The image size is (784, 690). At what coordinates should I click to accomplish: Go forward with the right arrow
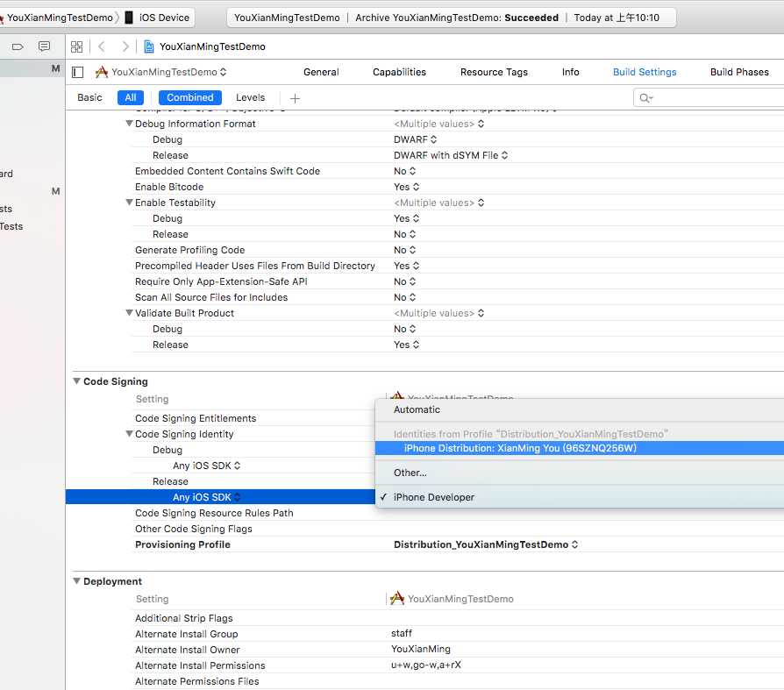pos(125,46)
